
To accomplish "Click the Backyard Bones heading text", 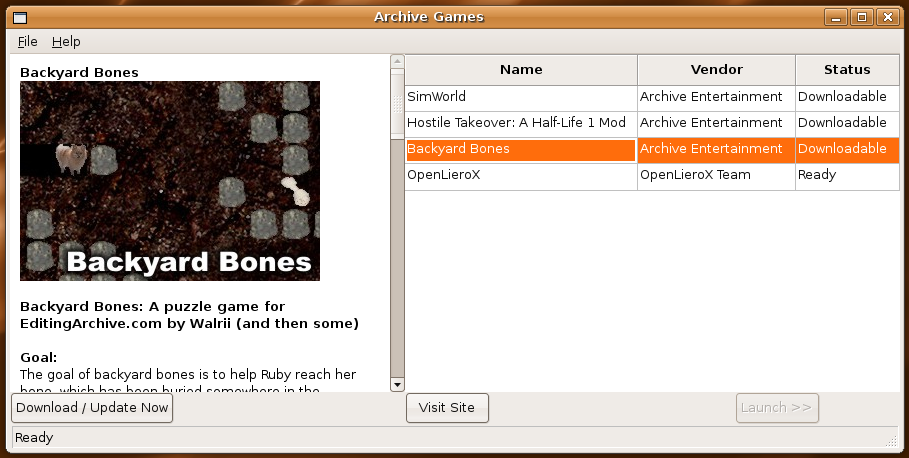I will [x=79, y=72].
